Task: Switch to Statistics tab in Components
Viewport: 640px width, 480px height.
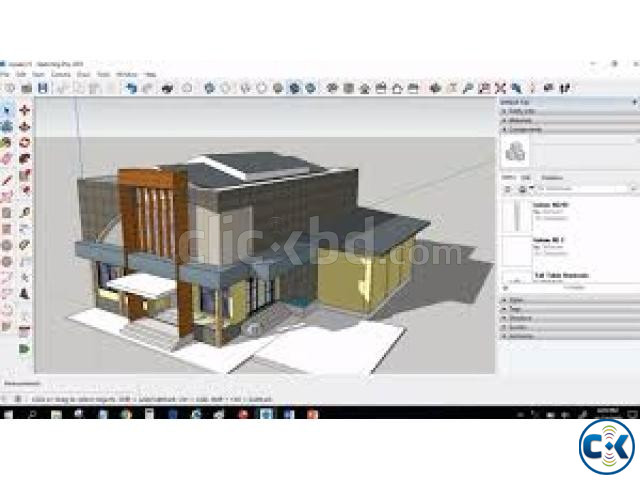Action: pos(549,177)
